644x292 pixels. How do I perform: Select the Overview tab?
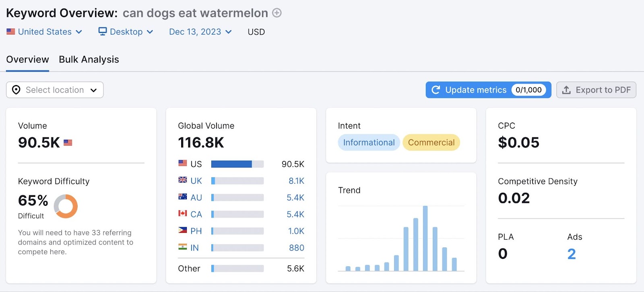coord(27,59)
